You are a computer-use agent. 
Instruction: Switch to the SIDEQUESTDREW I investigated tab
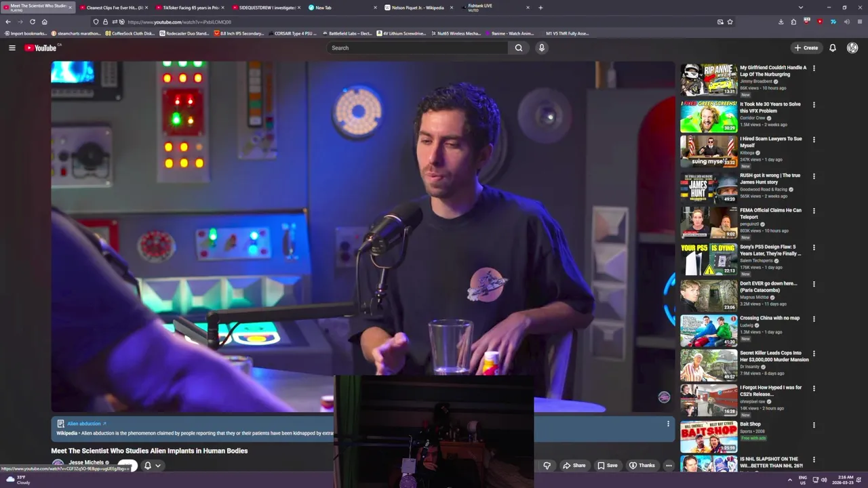(267, 7)
